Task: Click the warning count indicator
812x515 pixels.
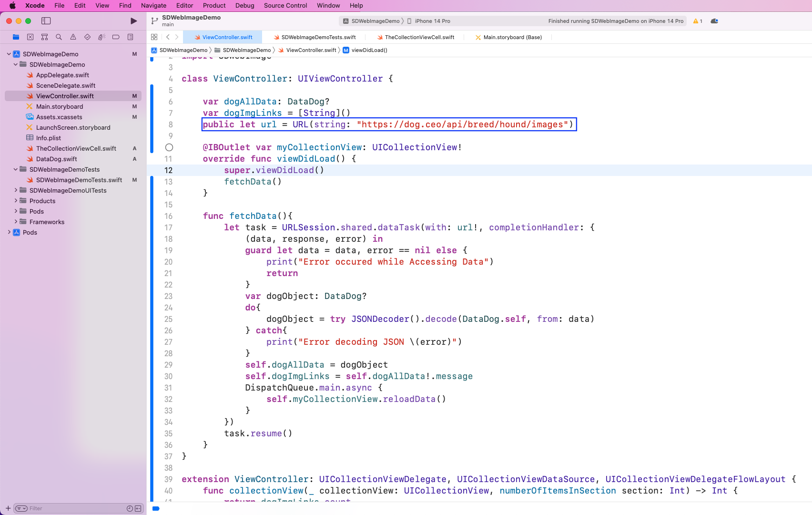Action: pyautogui.click(x=698, y=21)
